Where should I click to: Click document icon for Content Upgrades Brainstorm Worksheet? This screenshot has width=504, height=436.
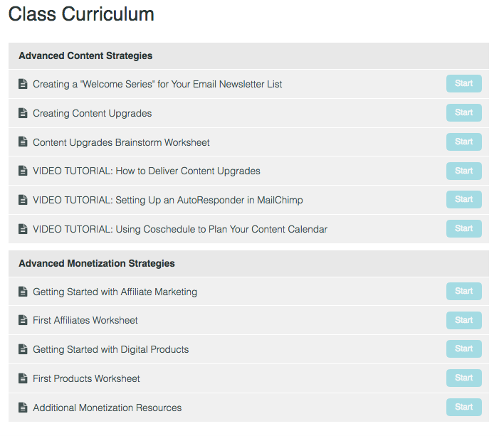(x=23, y=142)
